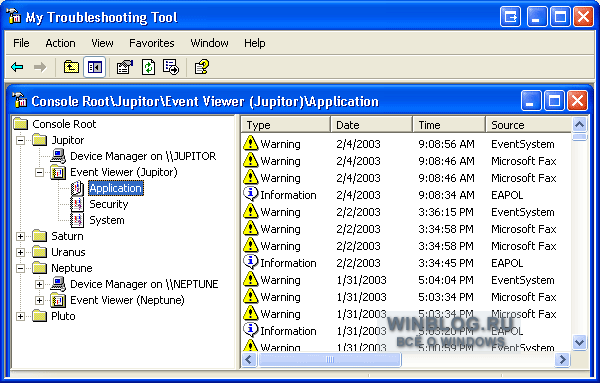Viewport: 600px width, 383px height.
Task: Click the horizontal scroll left arrow
Action: (249, 360)
